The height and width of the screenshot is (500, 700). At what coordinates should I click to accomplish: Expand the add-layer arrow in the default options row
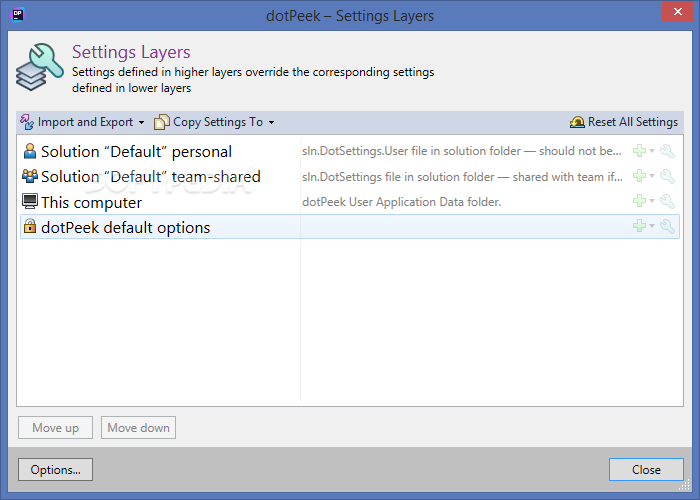pyautogui.click(x=652, y=226)
